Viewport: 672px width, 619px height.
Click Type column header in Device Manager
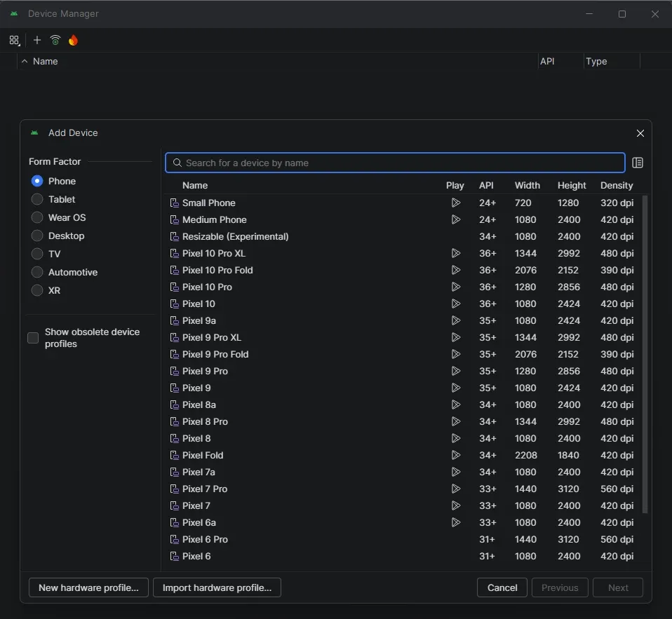coord(596,61)
